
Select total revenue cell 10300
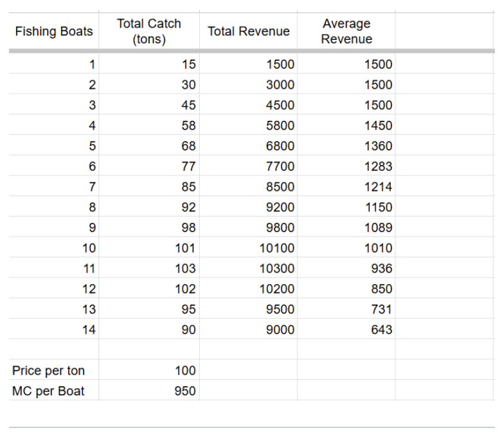(248, 267)
